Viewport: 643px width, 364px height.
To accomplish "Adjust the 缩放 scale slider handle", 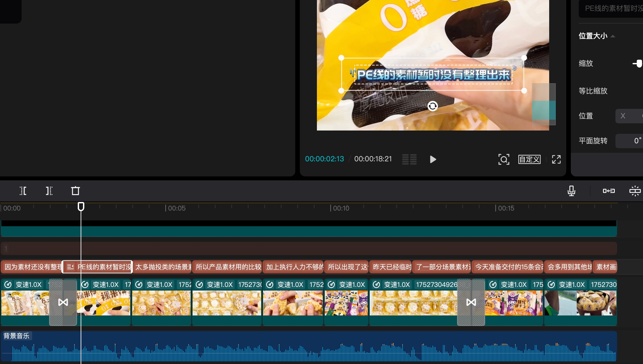I will [x=639, y=64].
